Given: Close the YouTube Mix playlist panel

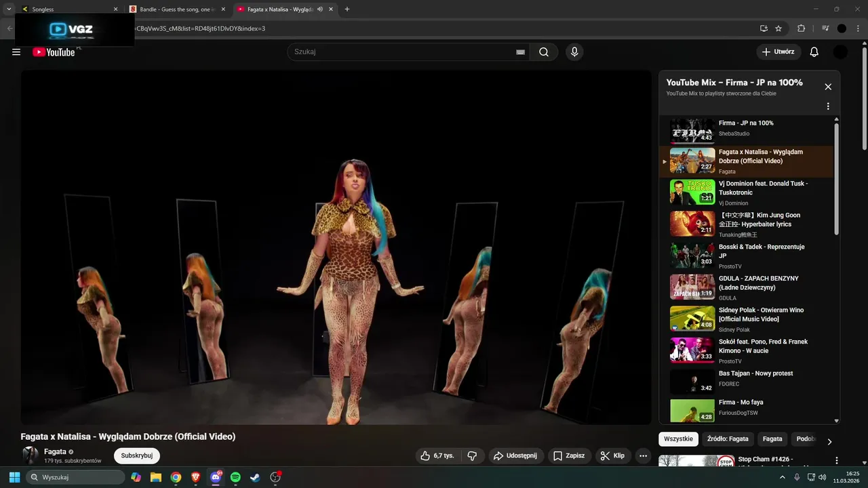Looking at the screenshot, I should (828, 87).
